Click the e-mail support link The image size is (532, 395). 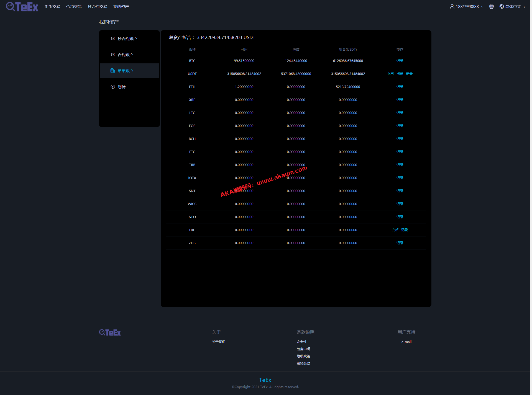[x=406, y=342]
